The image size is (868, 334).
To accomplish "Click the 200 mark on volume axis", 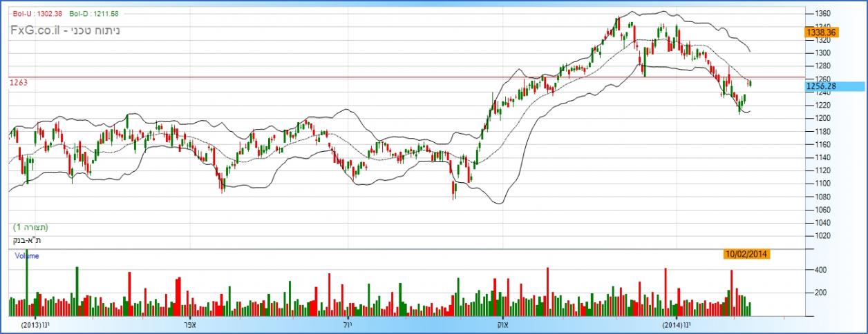I will 819,293.
